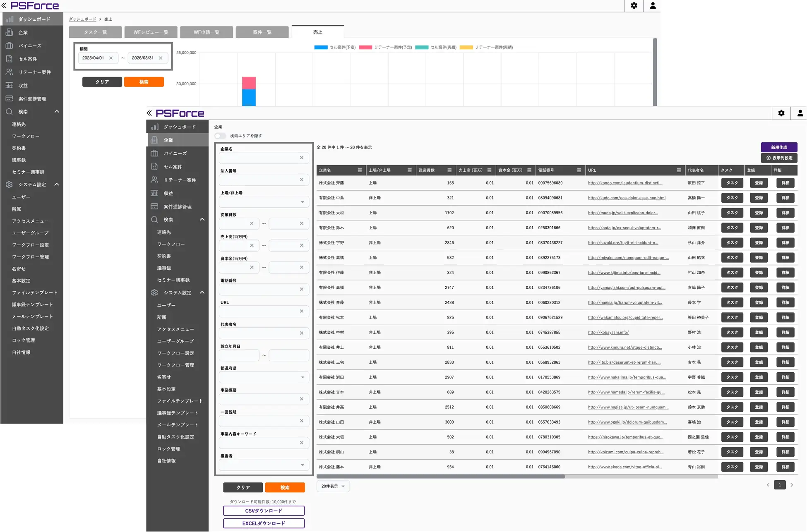This screenshot has width=807, height=532.
Task: Click the table's horizontal scrollbar
Action: [440, 477]
